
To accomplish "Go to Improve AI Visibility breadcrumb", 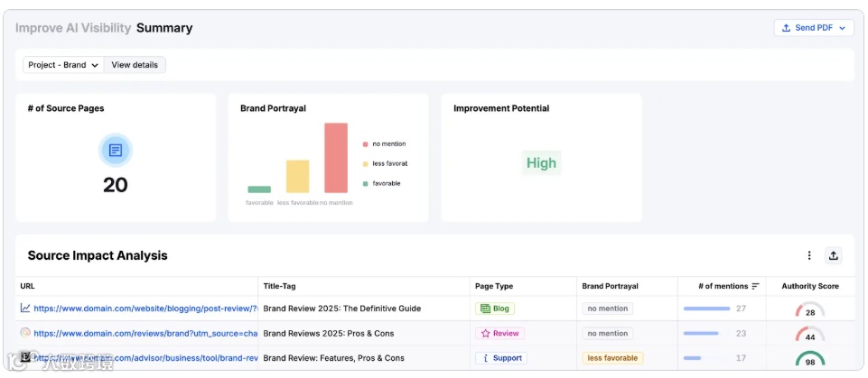I will [x=72, y=28].
